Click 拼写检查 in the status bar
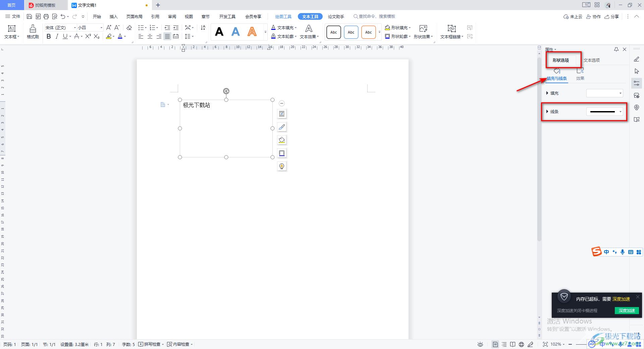644x349 pixels. pos(151,344)
